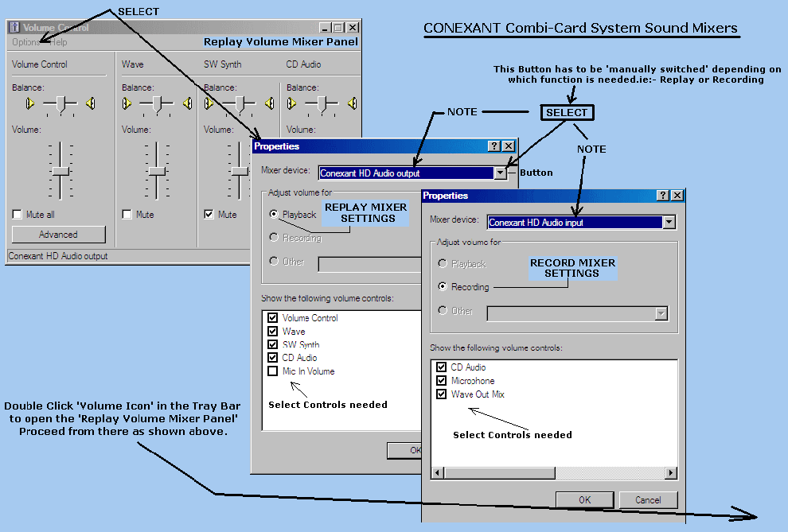
Task: Click the Wave balance slider thumb
Action: (158, 104)
